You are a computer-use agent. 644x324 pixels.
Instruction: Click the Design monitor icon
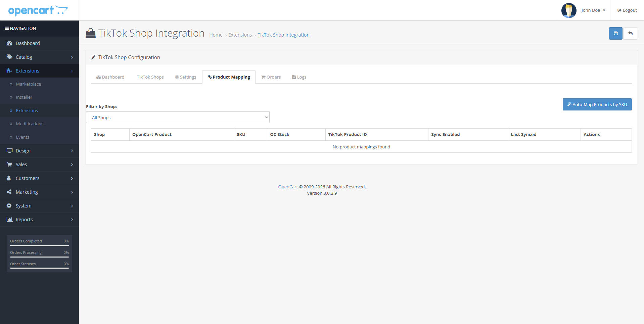(9, 151)
